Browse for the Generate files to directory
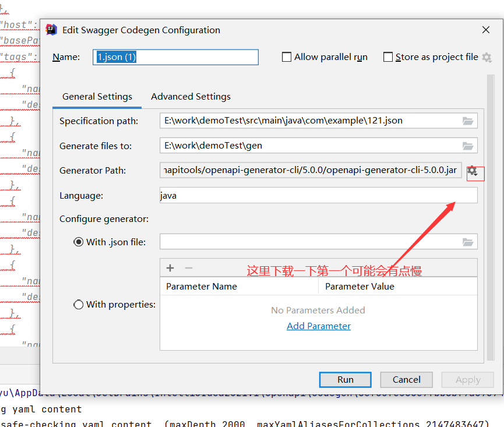 [468, 146]
